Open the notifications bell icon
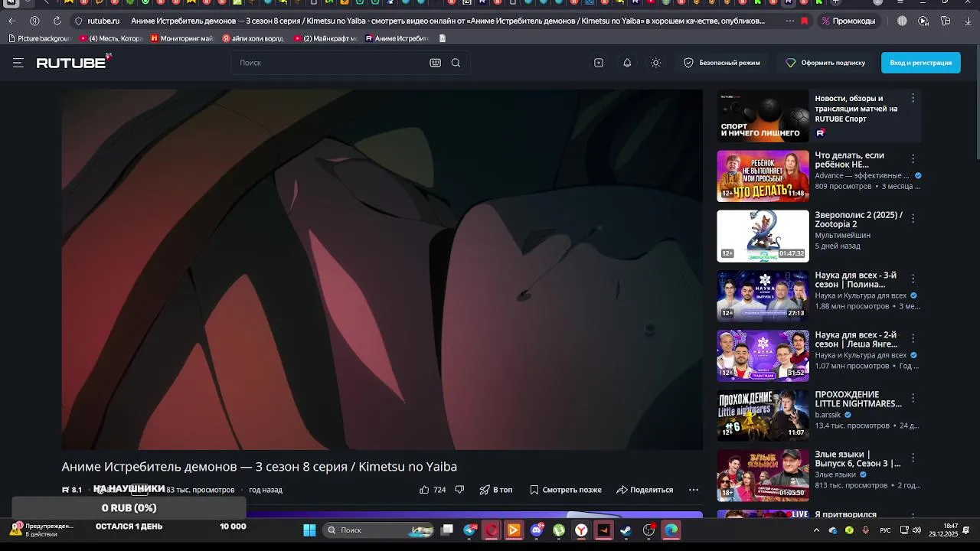 click(x=627, y=63)
